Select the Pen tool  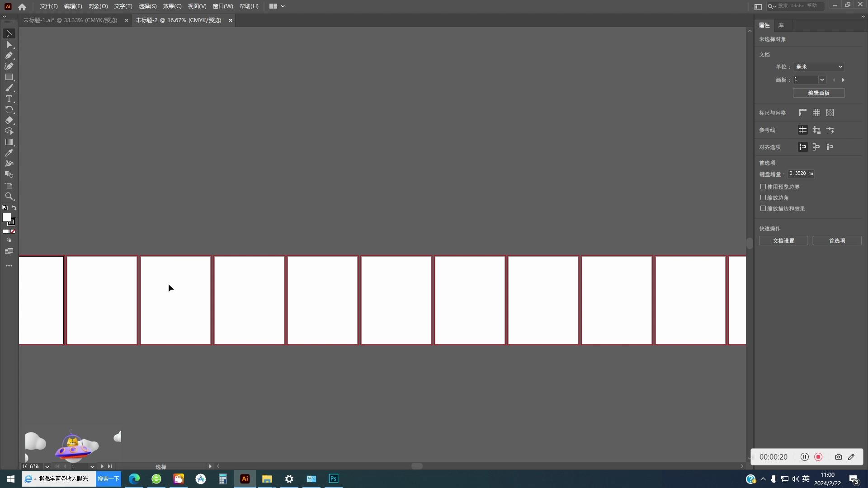point(9,56)
